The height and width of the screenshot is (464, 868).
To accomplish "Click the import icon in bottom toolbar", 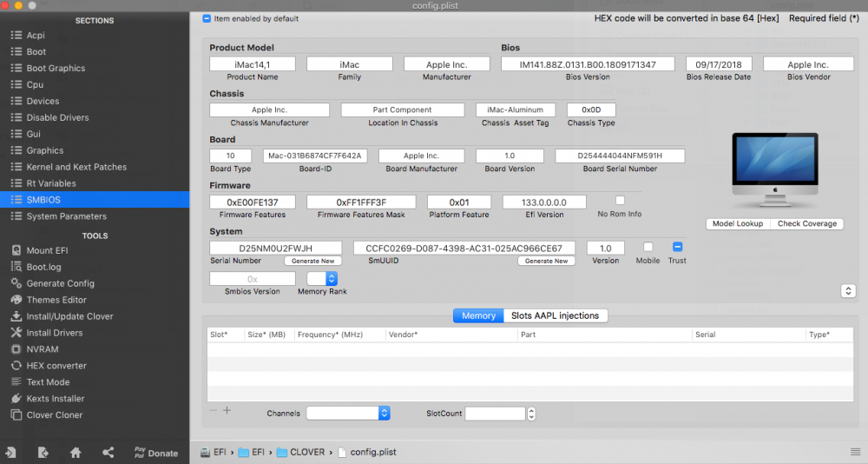I will (x=10, y=453).
